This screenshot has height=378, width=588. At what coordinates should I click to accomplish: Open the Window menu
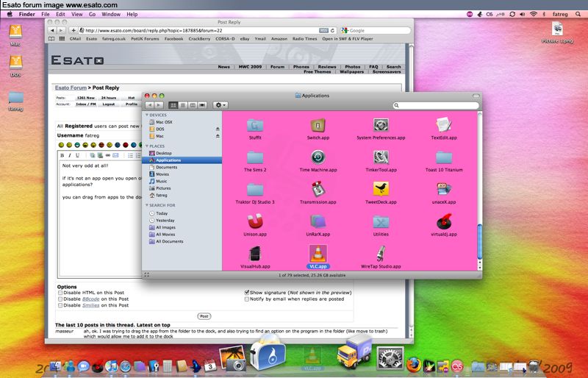tap(111, 14)
